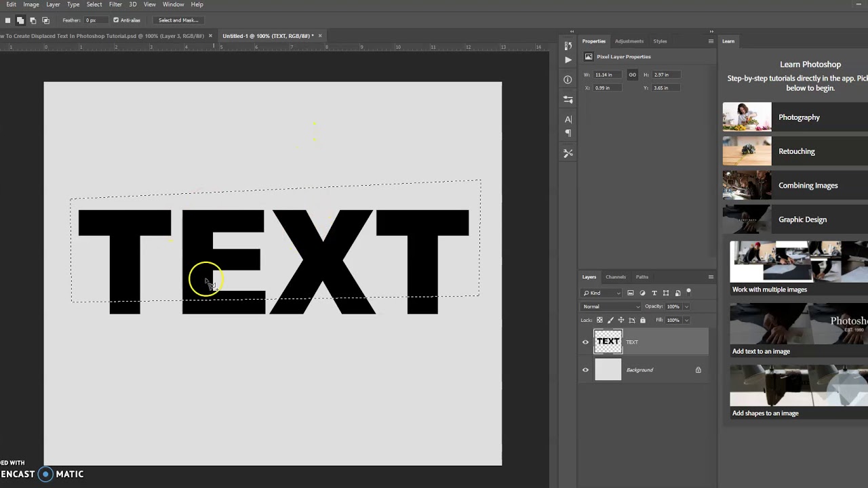Image resolution: width=868 pixels, height=488 pixels.
Task: Click the lock transparent pixels icon
Action: pyautogui.click(x=599, y=320)
